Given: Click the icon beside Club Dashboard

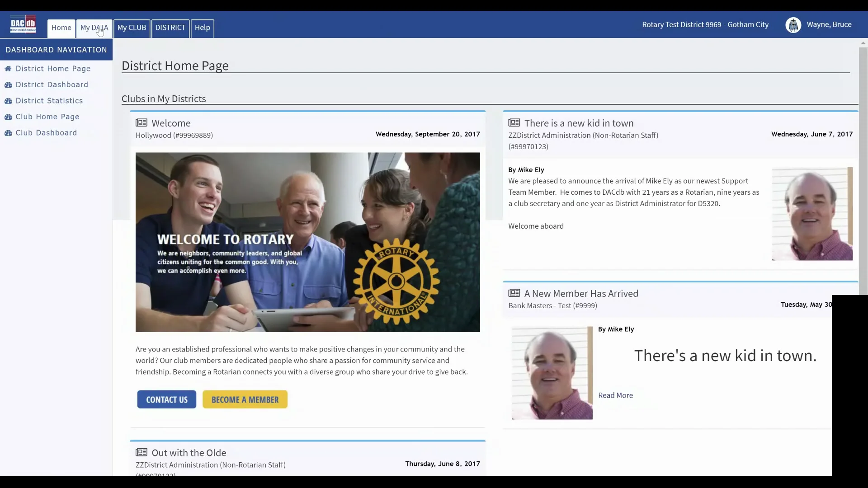Looking at the screenshot, I should click(8, 133).
